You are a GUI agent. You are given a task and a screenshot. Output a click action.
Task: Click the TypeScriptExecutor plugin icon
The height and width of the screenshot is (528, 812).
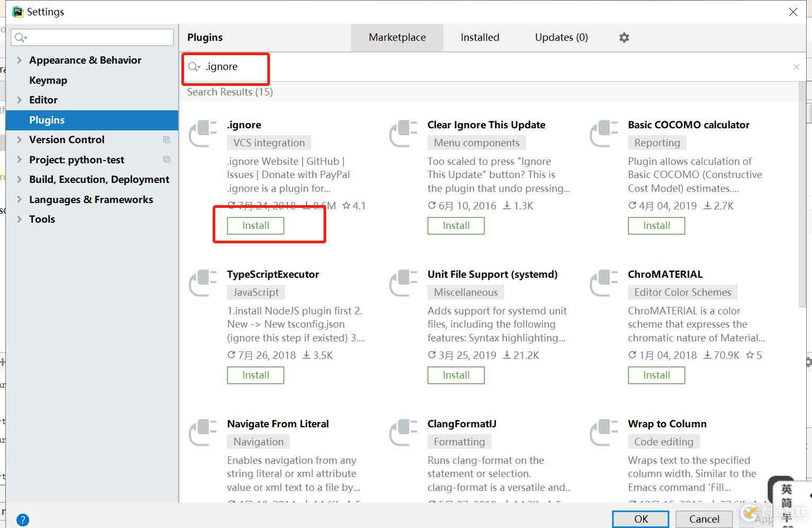coord(203,283)
